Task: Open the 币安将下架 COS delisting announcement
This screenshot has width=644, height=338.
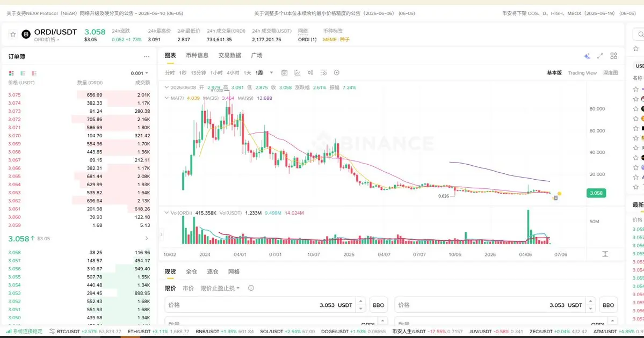Action: (x=569, y=13)
